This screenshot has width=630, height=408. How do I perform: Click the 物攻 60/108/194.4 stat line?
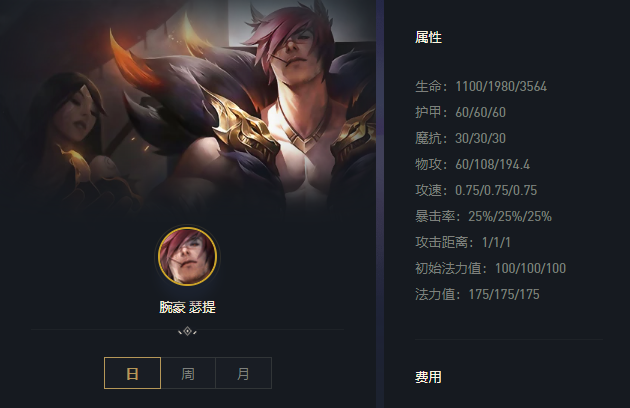pyautogui.click(x=472, y=164)
